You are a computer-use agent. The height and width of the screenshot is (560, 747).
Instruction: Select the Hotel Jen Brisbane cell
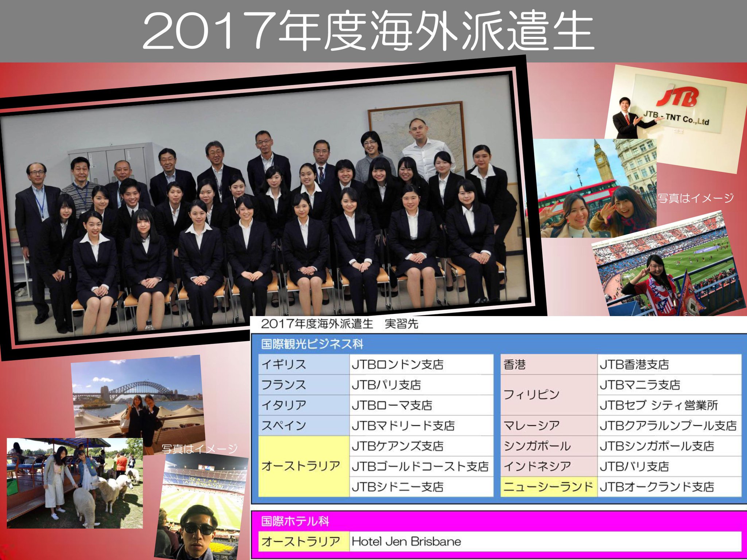pyautogui.click(x=546, y=541)
